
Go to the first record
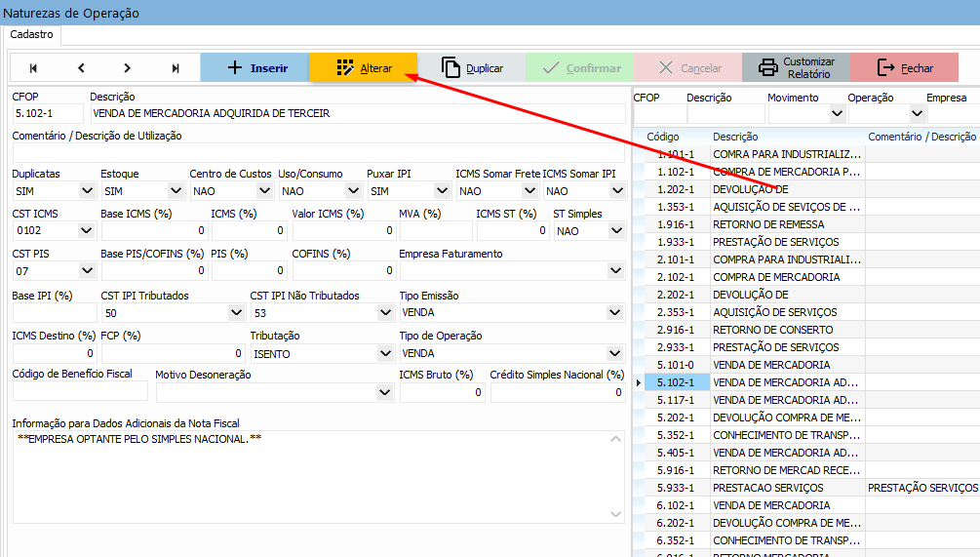pyautogui.click(x=33, y=68)
